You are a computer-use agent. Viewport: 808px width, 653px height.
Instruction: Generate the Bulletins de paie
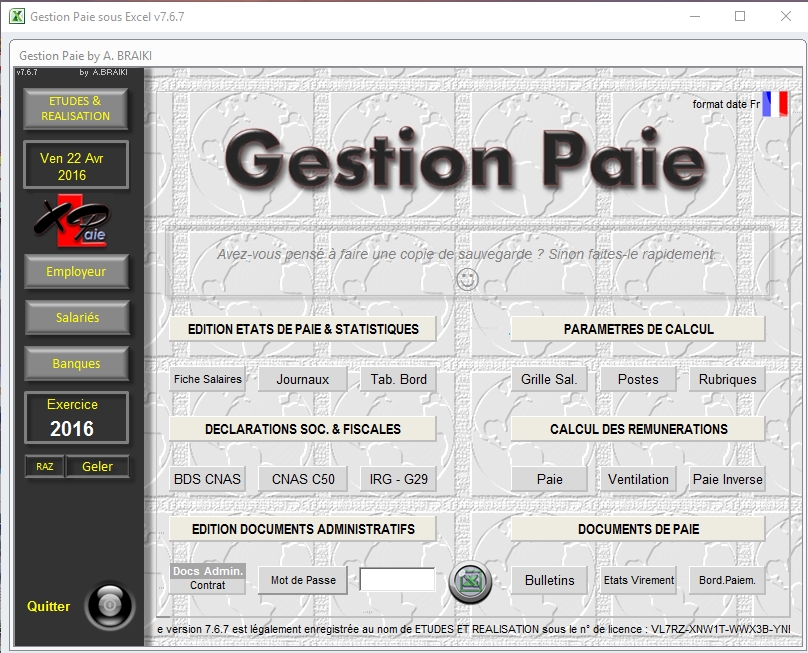coord(548,579)
